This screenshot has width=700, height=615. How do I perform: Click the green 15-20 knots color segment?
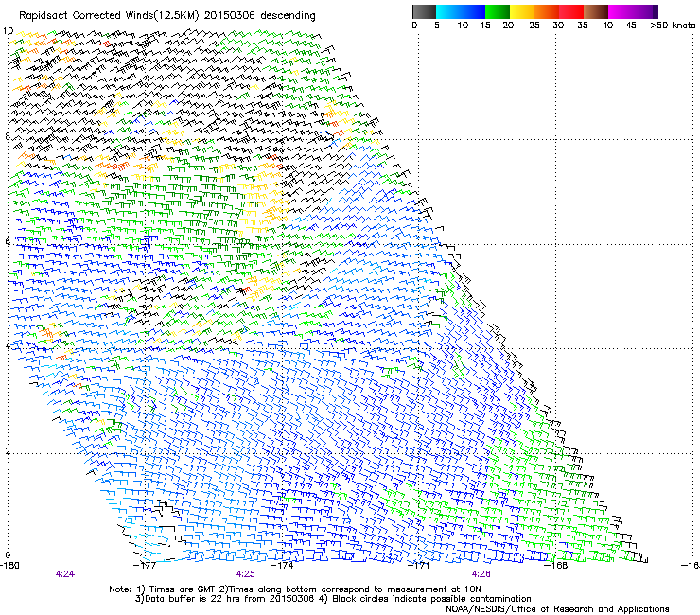[x=498, y=11]
